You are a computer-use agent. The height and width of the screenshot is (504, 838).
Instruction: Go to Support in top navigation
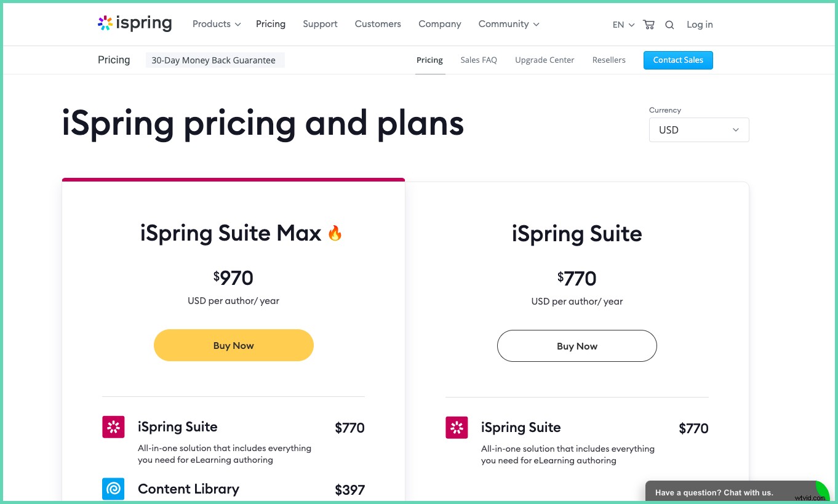click(320, 24)
